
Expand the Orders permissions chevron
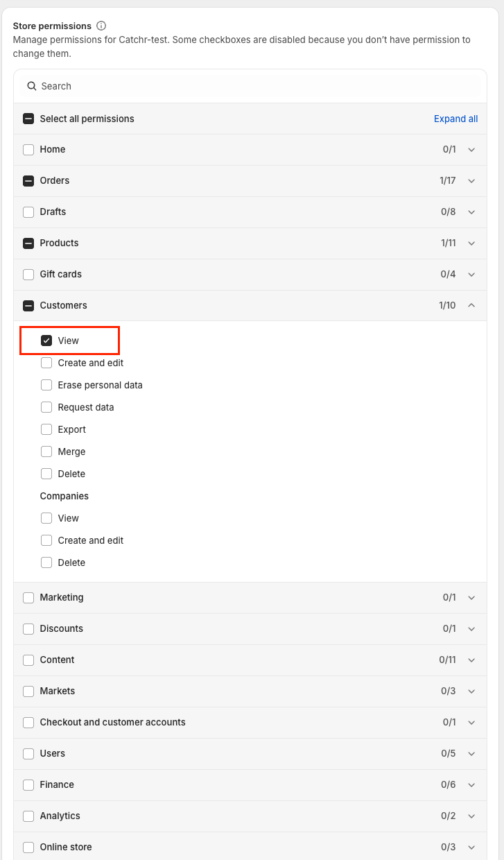click(x=471, y=181)
